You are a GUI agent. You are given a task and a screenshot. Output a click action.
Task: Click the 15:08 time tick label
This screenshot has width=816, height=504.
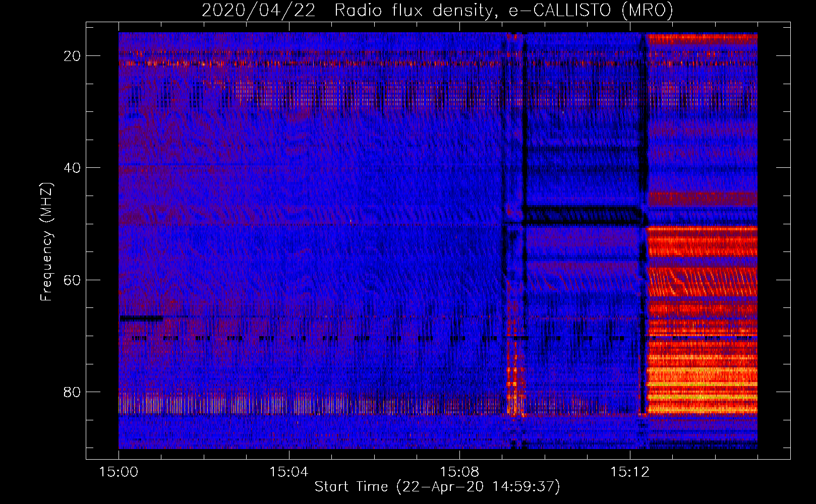pos(459,472)
